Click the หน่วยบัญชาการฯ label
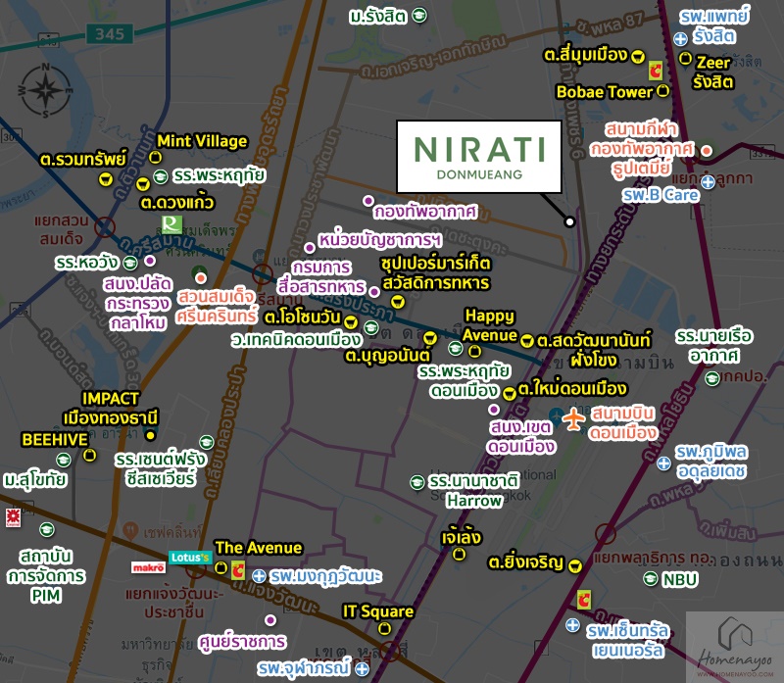This screenshot has width=784, height=683. tap(379, 240)
